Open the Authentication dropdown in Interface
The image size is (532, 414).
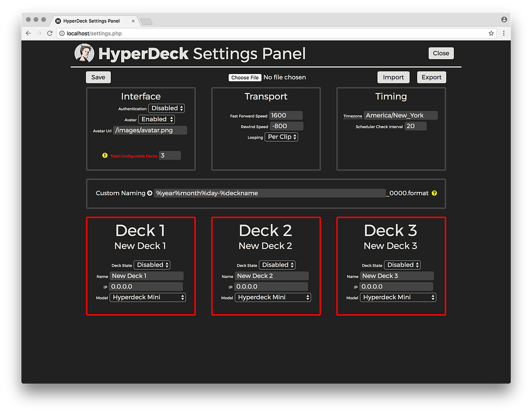tap(167, 108)
